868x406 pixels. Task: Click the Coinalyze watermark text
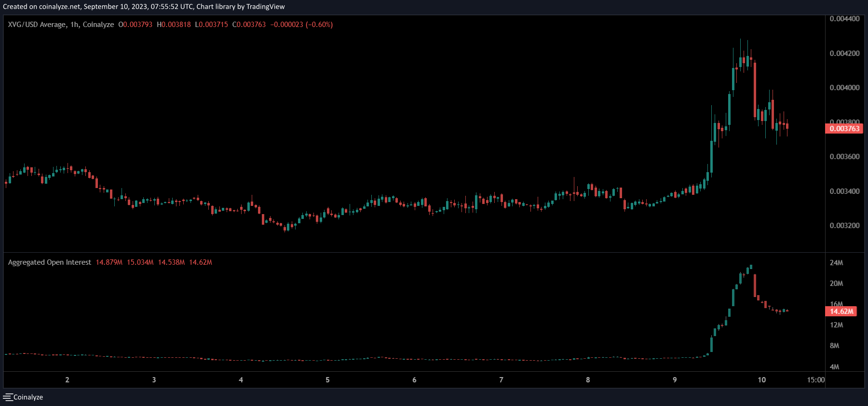point(28,397)
